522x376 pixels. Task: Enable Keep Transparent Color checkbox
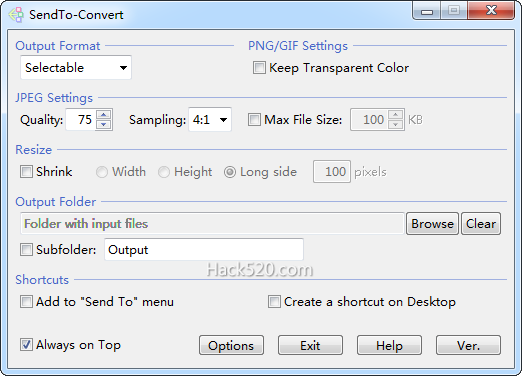[259, 68]
